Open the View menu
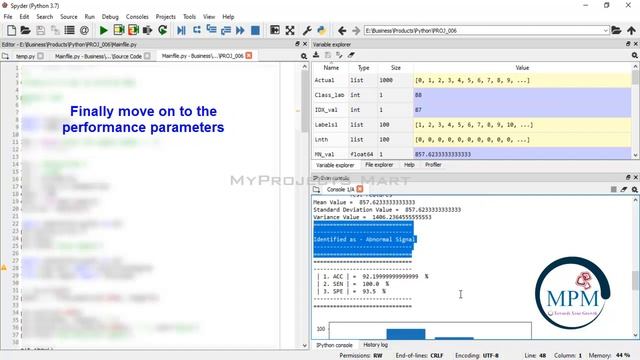This screenshot has height=360, width=640. point(209,17)
